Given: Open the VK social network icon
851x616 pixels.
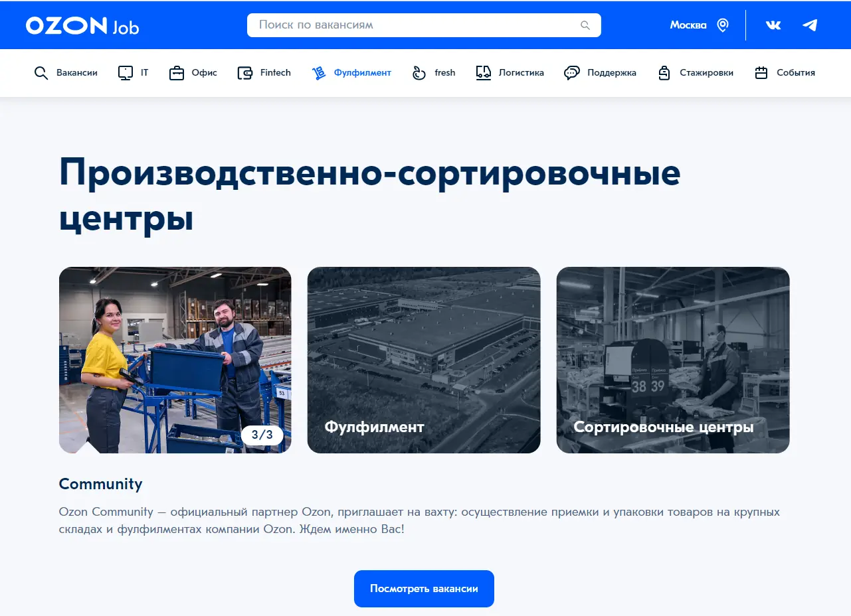Looking at the screenshot, I should (773, 25).
